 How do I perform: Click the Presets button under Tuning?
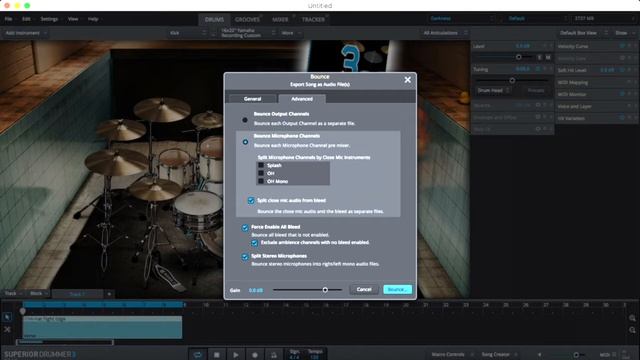[536, 90]
